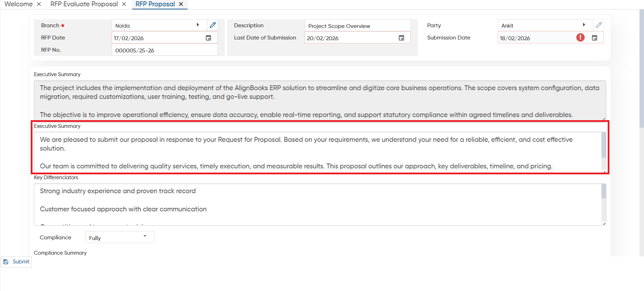Open the RFP Date calendar picker

tap(208, 38)
